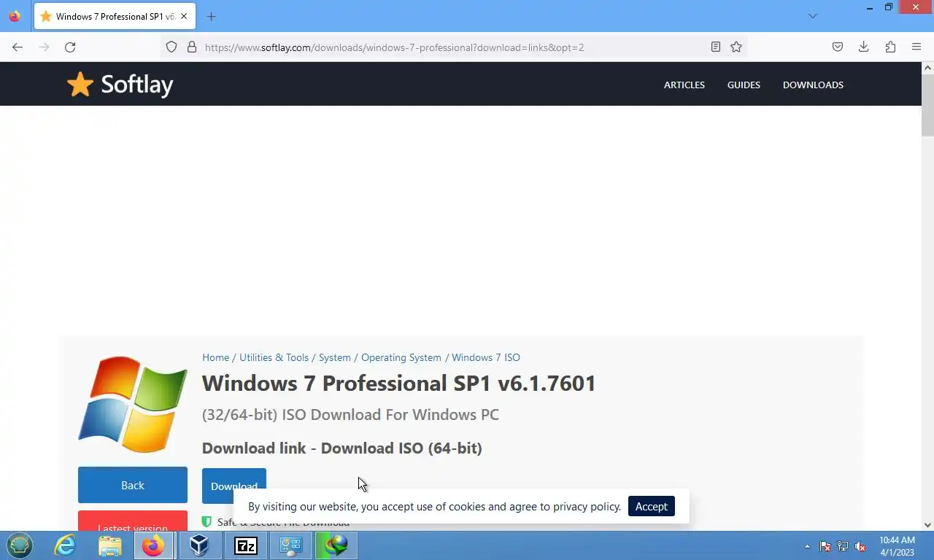This screenshot has width=934, height=560.
Task: Accept the cookie notice
Action: [651, 506]
